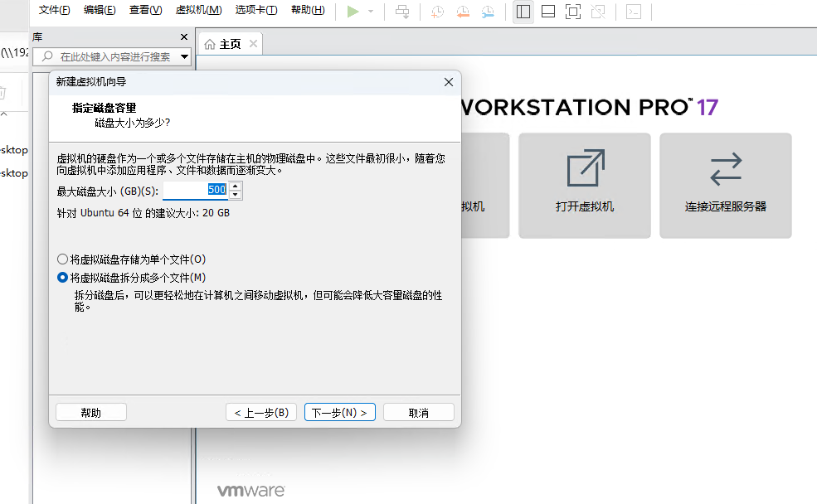Click the full screen mode toolbar icon
This screenshot has height=504, width=817.
pyautogui.click(x=573, y=12)
